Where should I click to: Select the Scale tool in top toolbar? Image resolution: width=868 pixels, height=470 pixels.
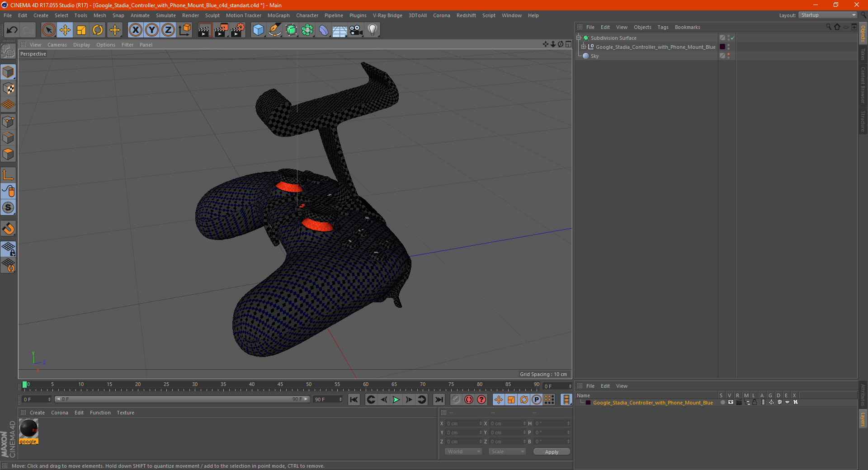pos(81,30)
